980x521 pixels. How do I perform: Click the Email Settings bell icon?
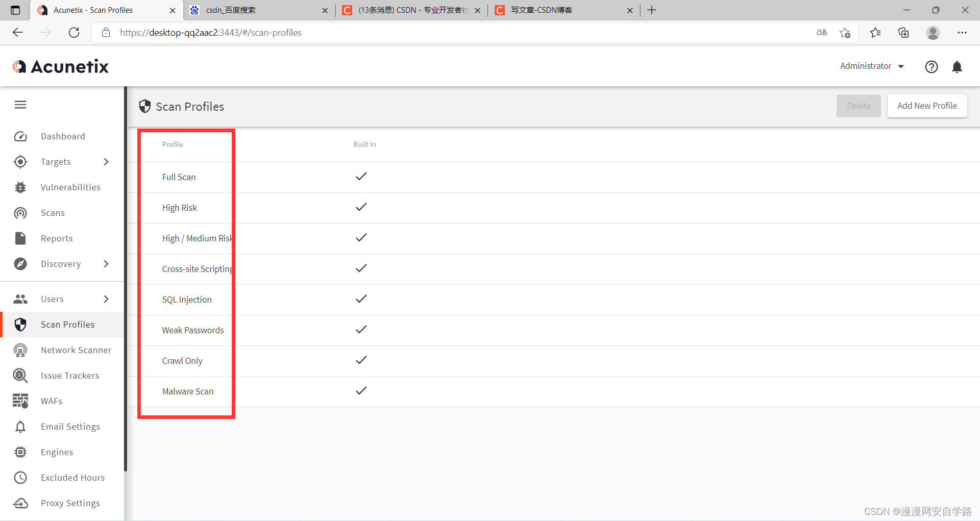click(x=20, y=427)
